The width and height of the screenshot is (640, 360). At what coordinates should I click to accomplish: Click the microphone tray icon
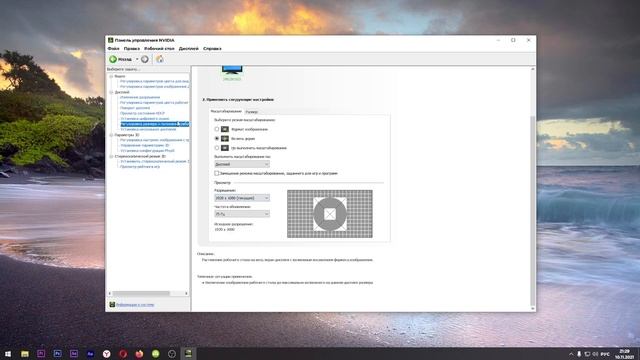pos(579,354)
